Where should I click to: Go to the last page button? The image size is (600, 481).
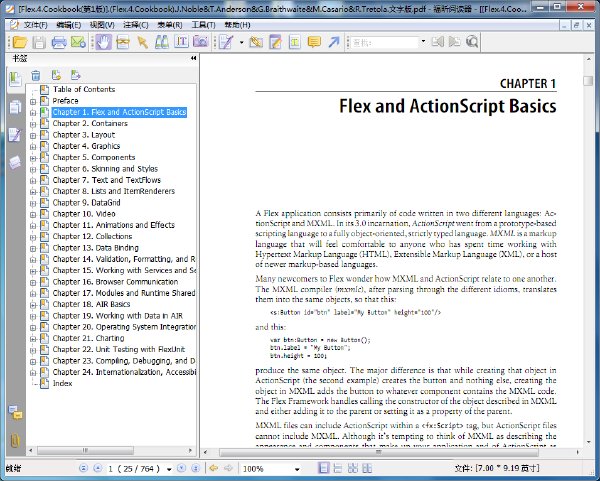tap(196, 468)
